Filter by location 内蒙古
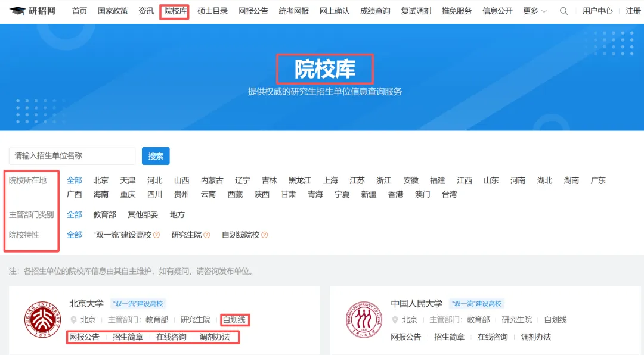The width and height of the screenshot is (644, 355). (212, 180)
